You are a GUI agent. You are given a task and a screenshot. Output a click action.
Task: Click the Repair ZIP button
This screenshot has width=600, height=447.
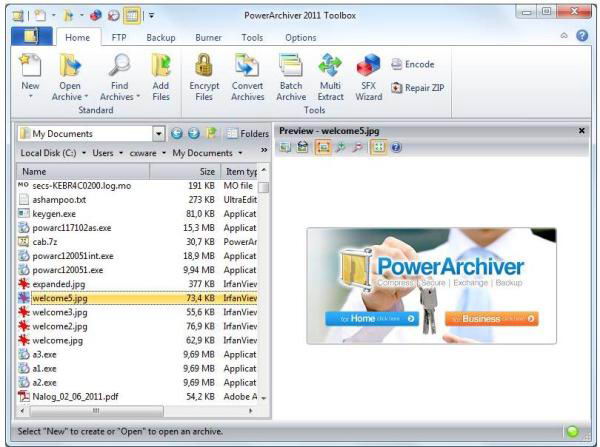tap(417, 88)
